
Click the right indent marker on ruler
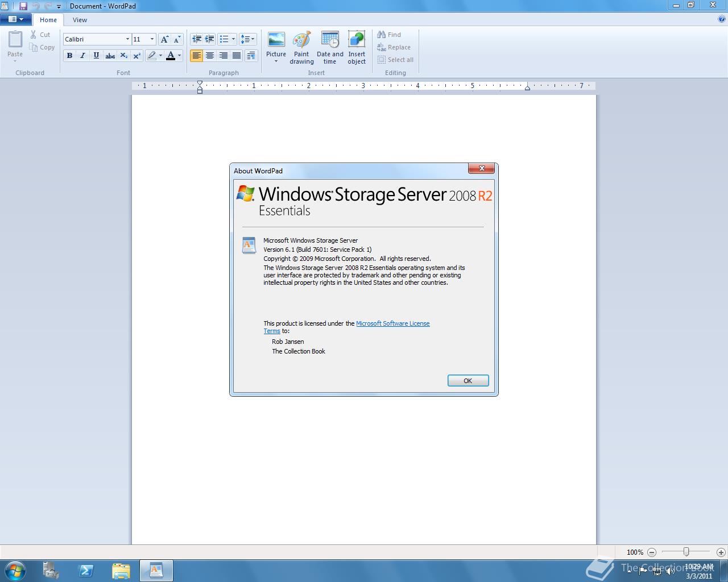[x=527, y=88]
